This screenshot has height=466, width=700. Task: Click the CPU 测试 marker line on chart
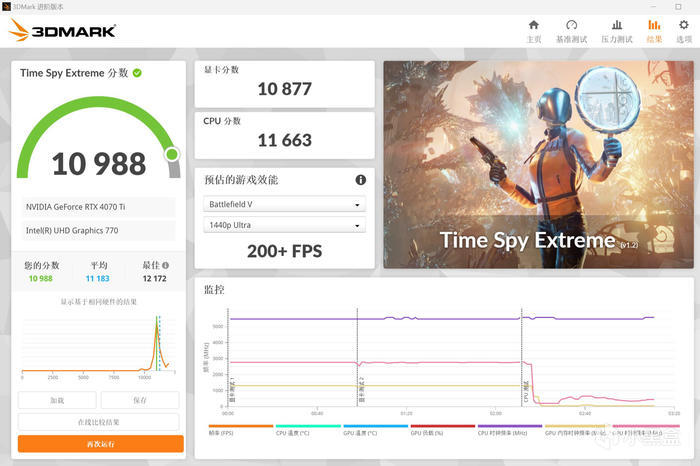pyautogui.click(x=521, y=357)
